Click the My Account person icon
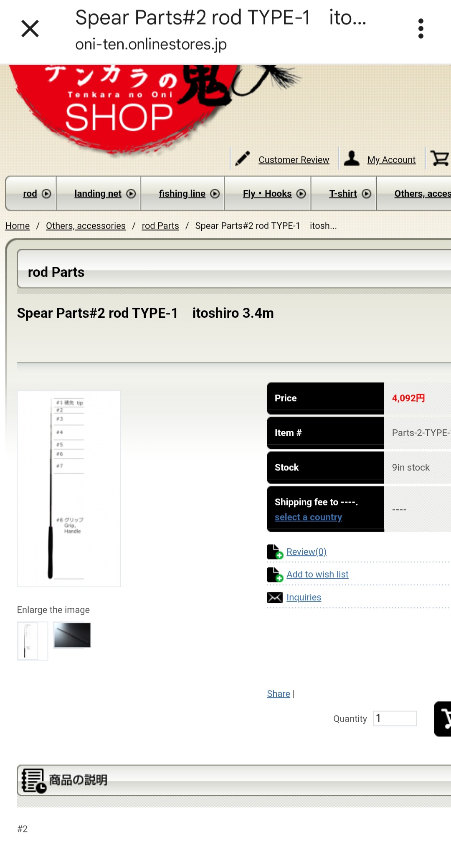This screenshot has height=868, width=451. (352, 159)
